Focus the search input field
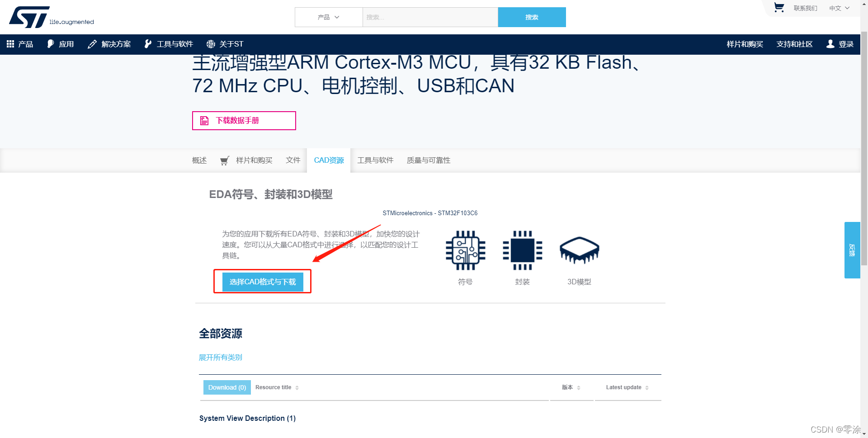Image resolution: width=868 pixels, height=438 pixels. [x=430, y=17]
